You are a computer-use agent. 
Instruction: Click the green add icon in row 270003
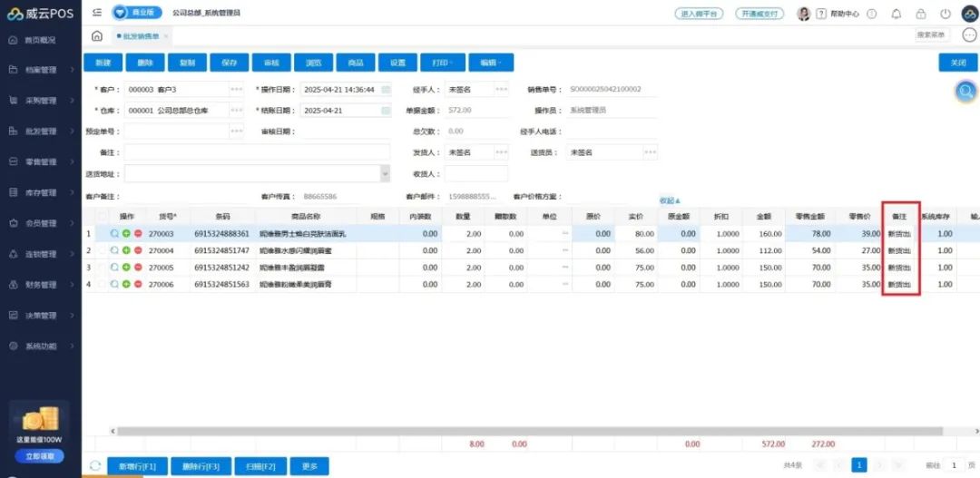(125, 234)
